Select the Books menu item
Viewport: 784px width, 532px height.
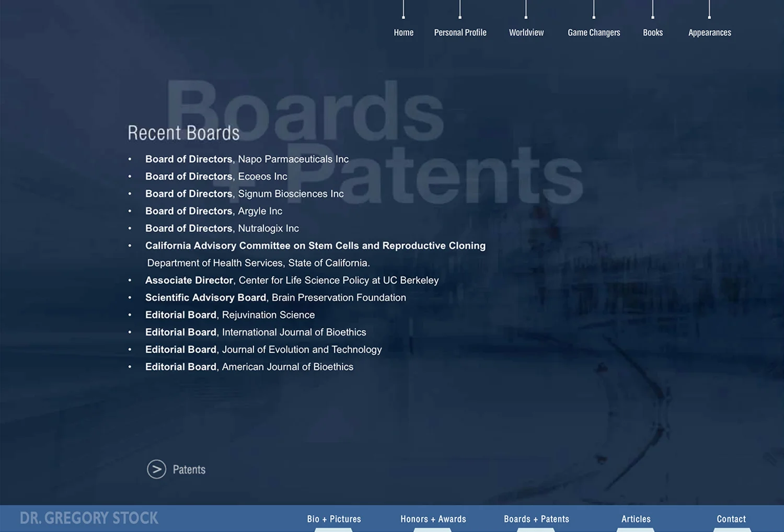click(x=653, y=32)
